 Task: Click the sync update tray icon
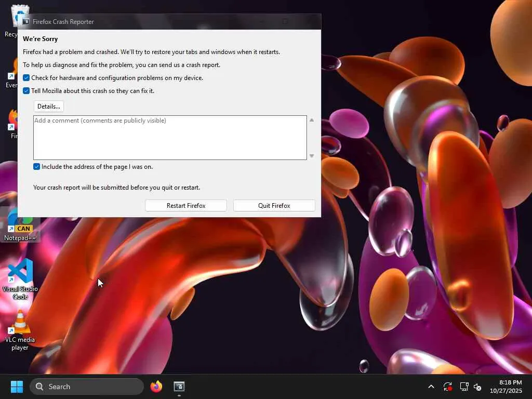(447, 387)
